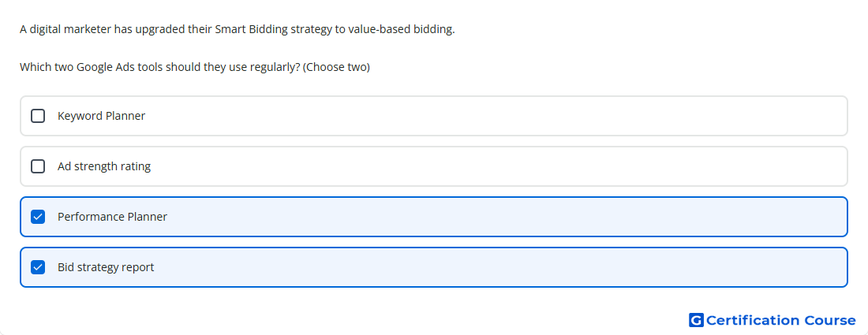
Task: Click the "Keyword Planner" option label
Action: [x=101, y=116]
